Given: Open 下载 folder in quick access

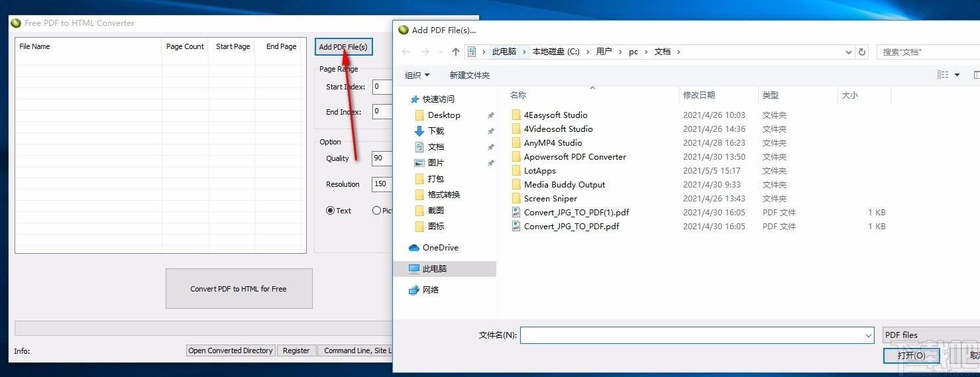Looking at the screenshot, I should pos(435,131).
